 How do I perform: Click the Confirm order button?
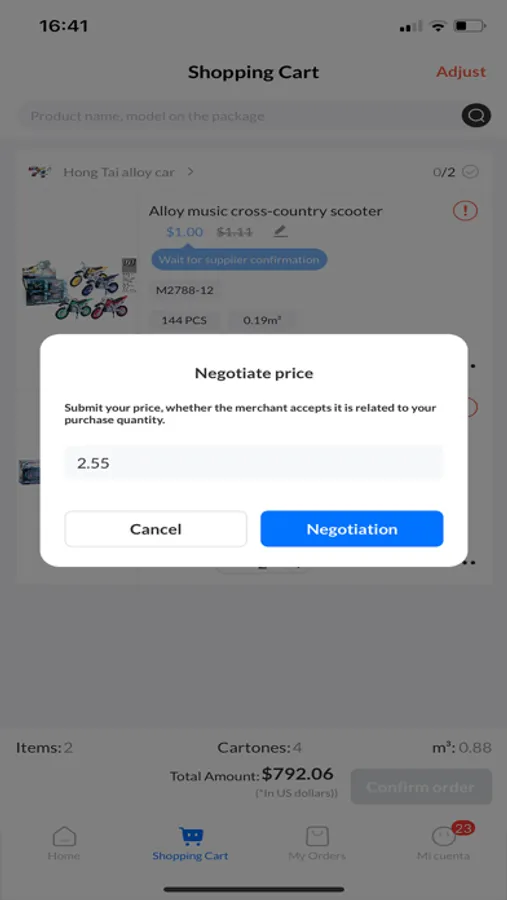coord(421,787)
